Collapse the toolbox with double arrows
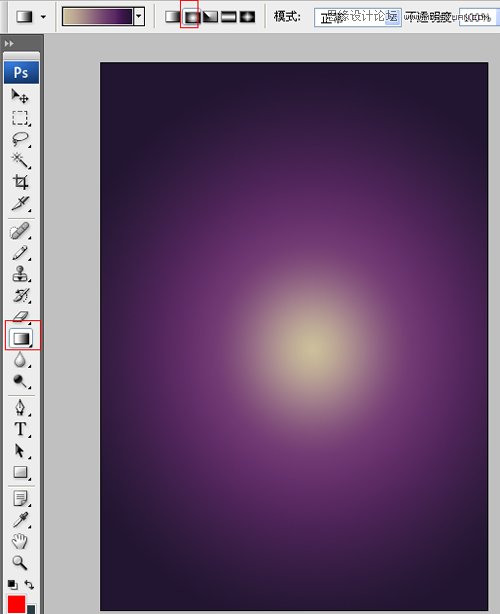The height and width of the screenshot is (614, 500). click(x=9, y=43)
